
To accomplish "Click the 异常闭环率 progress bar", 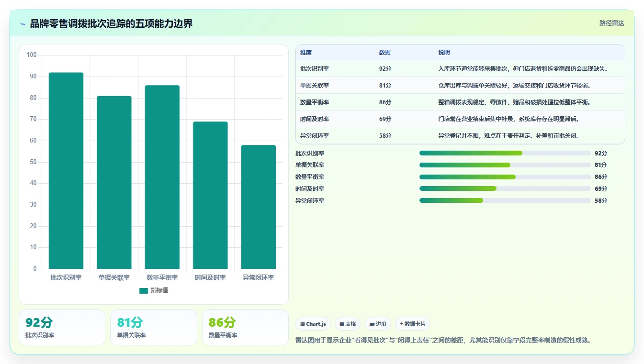I will [505, 200].
